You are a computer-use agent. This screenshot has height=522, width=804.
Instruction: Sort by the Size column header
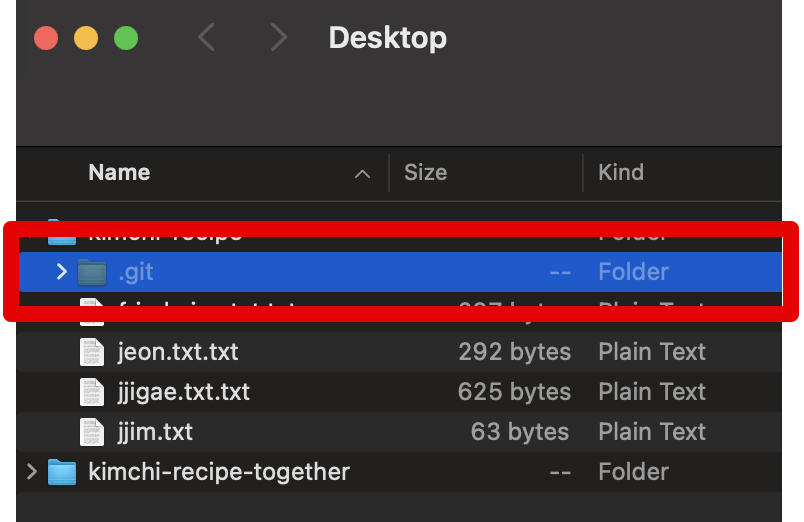pyautogui.click(x=425, y=172)
